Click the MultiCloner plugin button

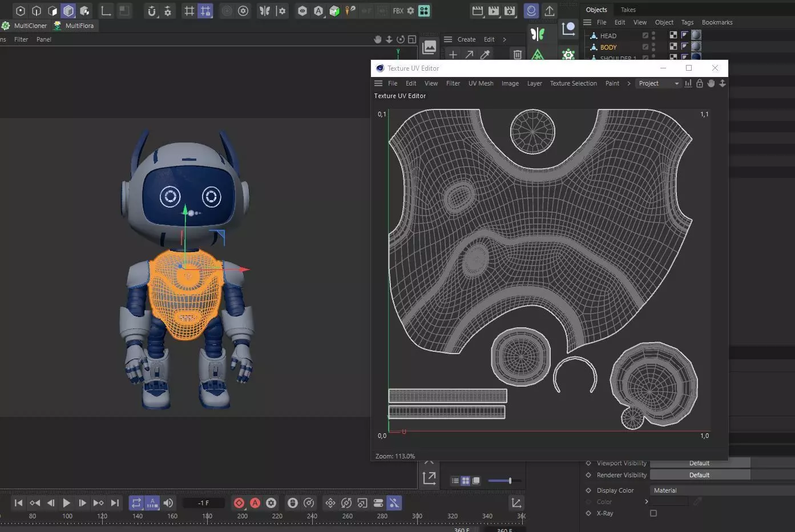pos(25,26)
